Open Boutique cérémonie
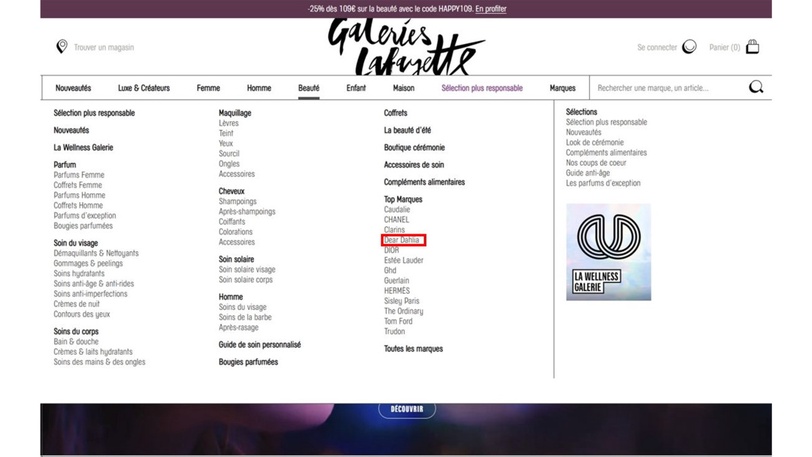Image resolution: width=812 pixels, height=457 pixels. coord(414,148)
